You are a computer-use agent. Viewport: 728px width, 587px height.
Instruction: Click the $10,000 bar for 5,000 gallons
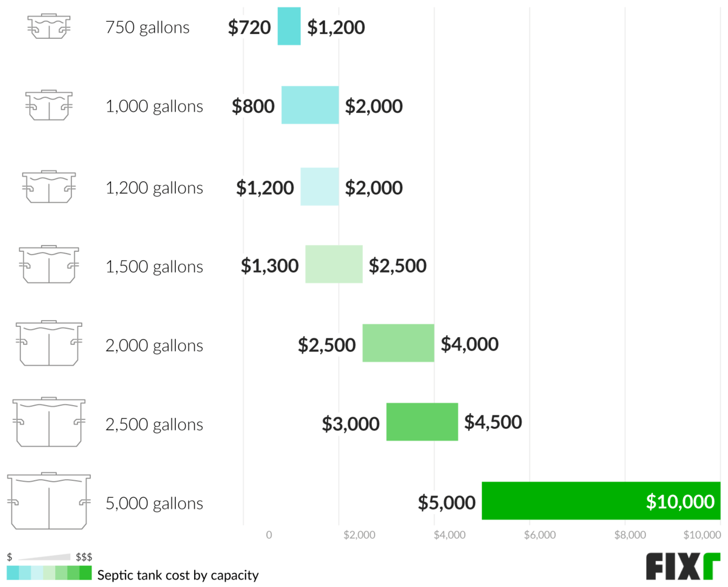601,501
